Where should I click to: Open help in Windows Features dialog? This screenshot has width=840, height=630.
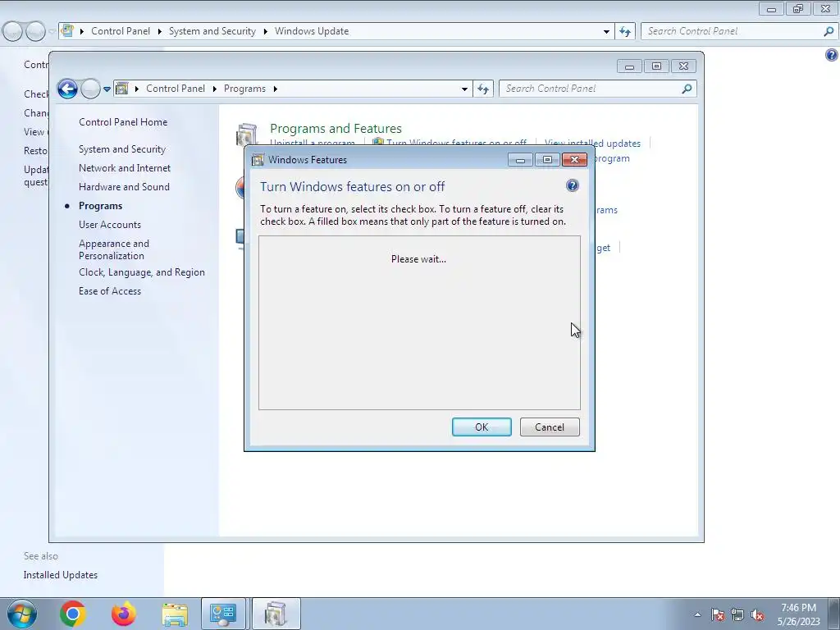572,185
